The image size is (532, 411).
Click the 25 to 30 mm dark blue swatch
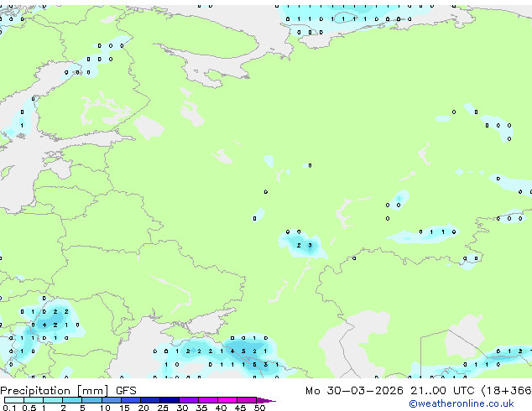pyautogui.click(x=170, y=400)
